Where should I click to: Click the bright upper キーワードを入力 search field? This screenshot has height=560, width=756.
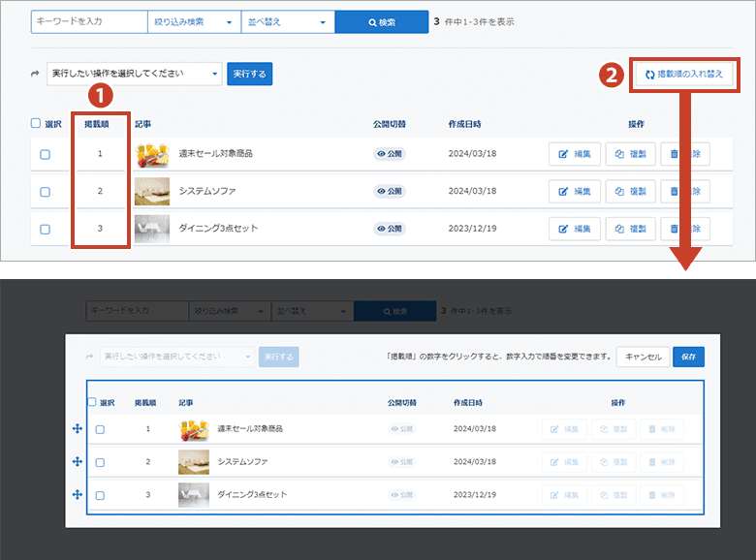click(x=89, y=21)
